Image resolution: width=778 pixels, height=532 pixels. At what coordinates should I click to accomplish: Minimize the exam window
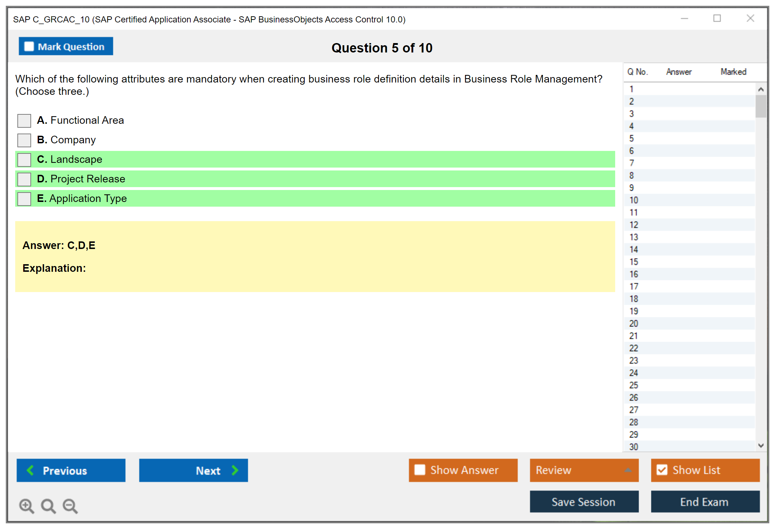click(684, 18)
